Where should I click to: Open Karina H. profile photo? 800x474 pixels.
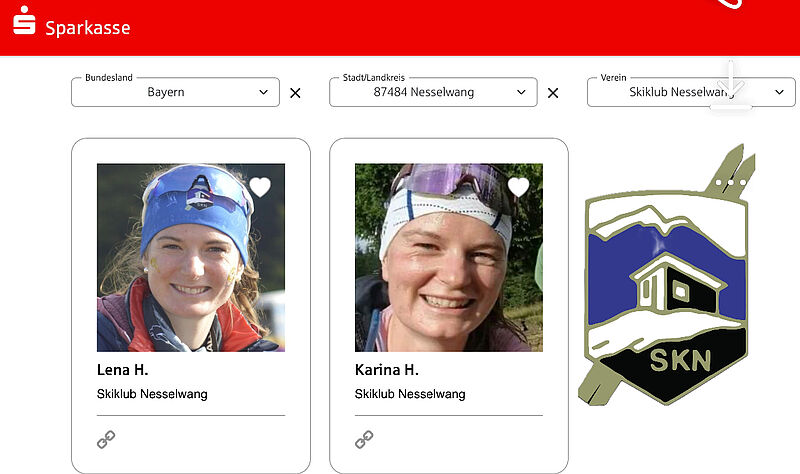[x=449, y=258]
